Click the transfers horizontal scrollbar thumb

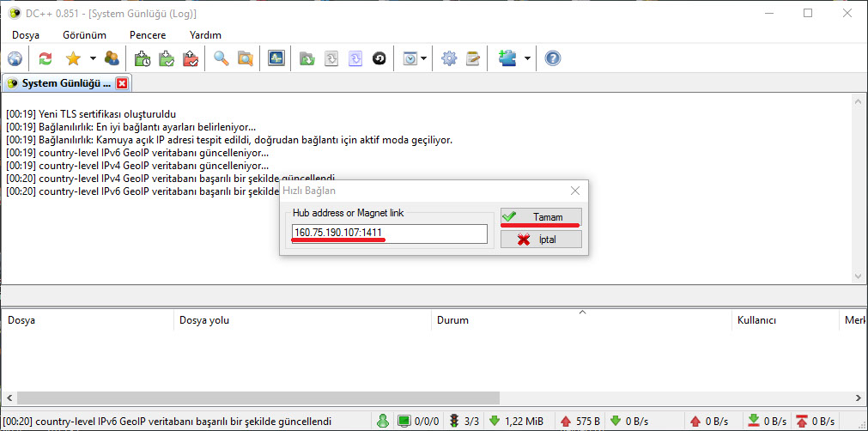[258, 398]
